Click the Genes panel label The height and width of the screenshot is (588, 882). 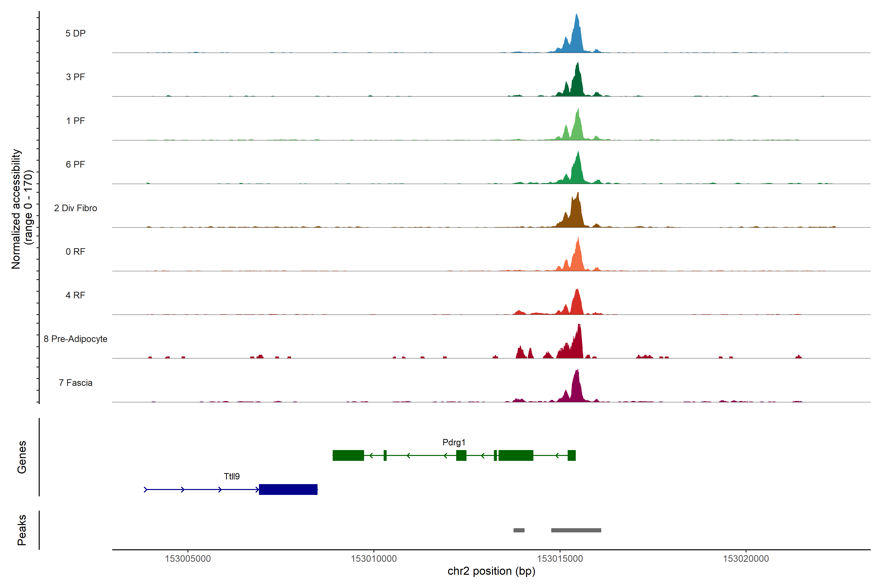coord(22,457)
